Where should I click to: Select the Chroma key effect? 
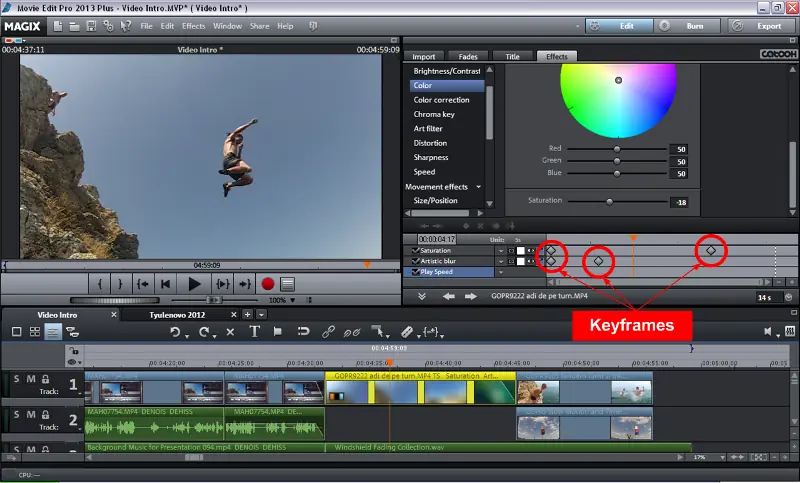coord(434,114)
